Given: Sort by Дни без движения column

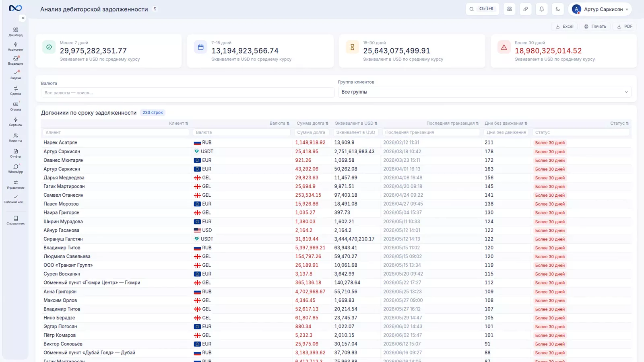Looking at the screenshot, I should pyautogui.click(x=506, y=123).
